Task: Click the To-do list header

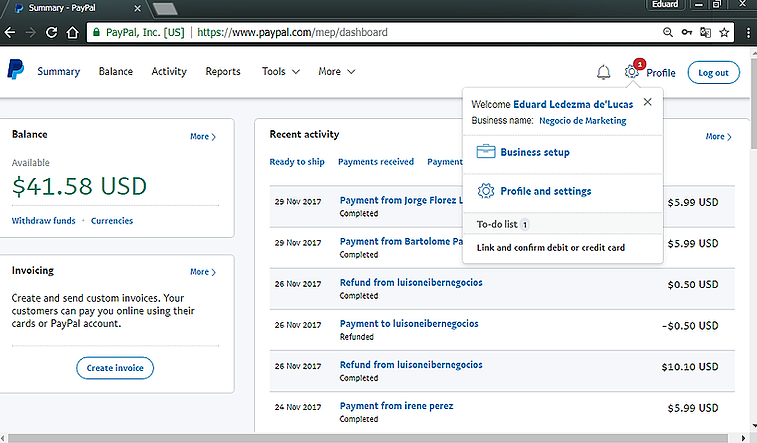Action: pyautogui.click(x=562, y=224)
